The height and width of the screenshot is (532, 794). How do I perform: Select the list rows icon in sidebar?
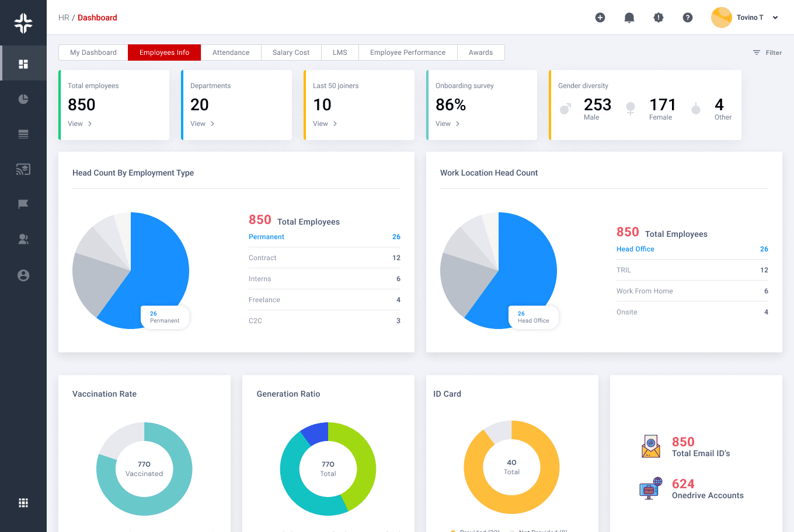tap(23, 134)
